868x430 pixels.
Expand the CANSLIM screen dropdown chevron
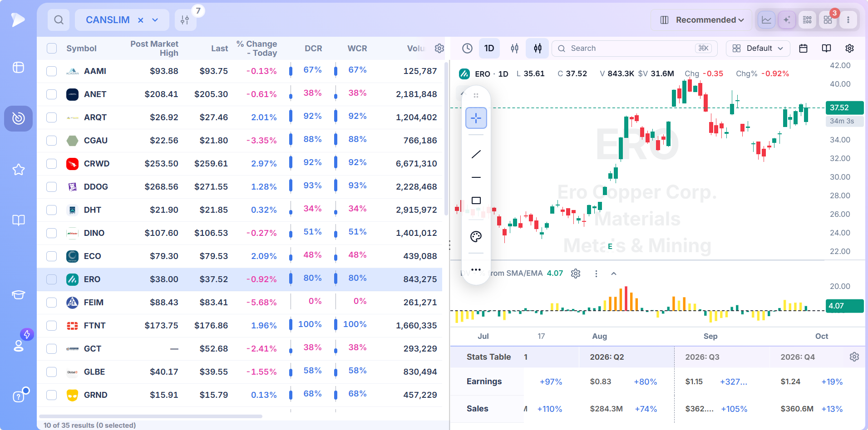tap(155, 20)
